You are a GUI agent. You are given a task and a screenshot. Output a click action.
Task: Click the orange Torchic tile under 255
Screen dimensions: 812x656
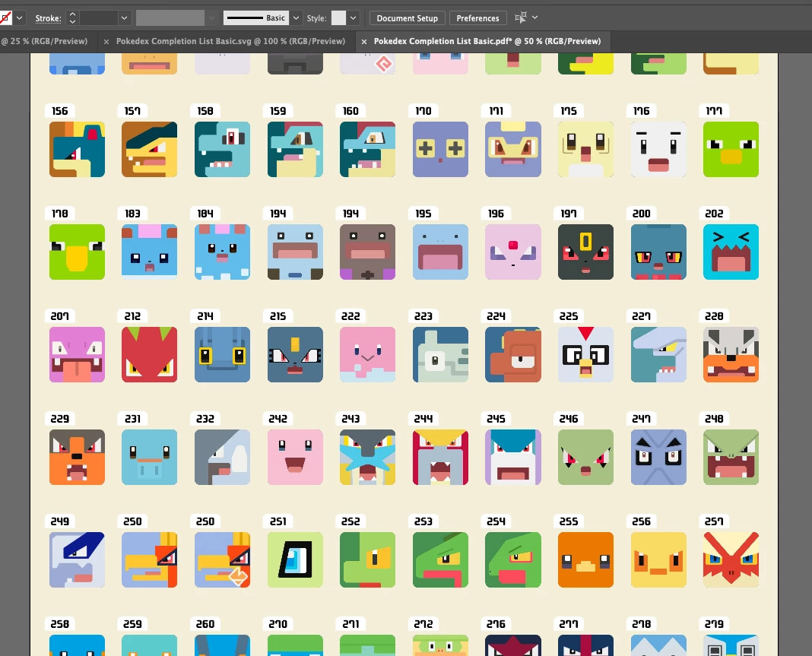coord(585,559)
